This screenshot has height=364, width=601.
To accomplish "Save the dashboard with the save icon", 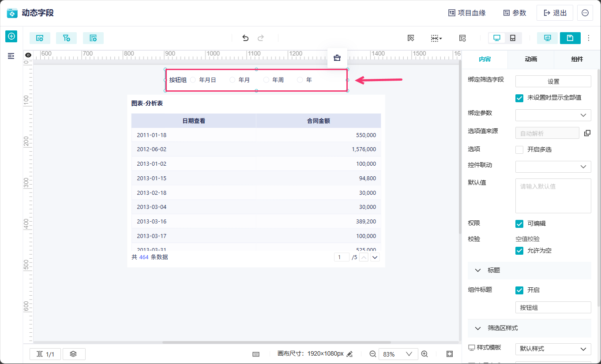I will (x=570, y=38).
